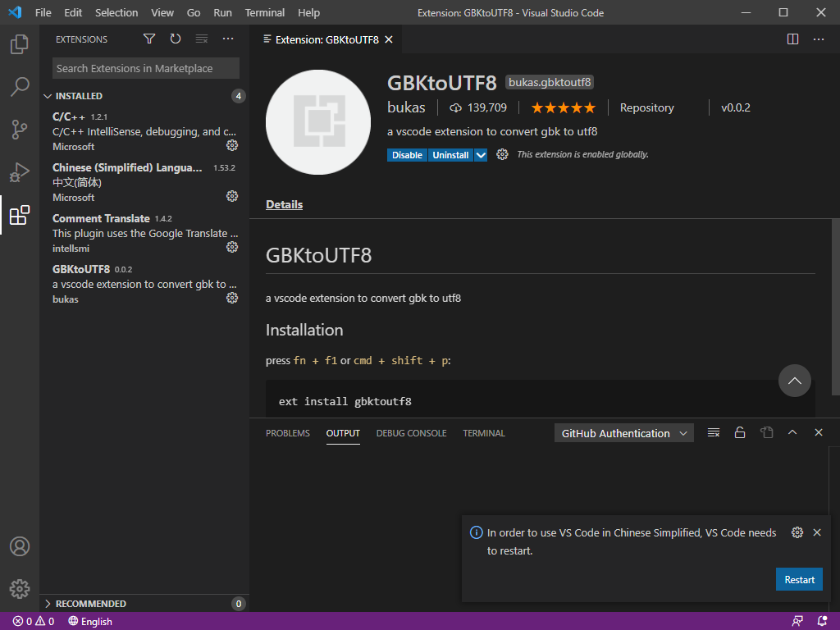Open the Split Editor icon above the extension page
The height and width of the screenshot is (630, 840).
point(792,39)
